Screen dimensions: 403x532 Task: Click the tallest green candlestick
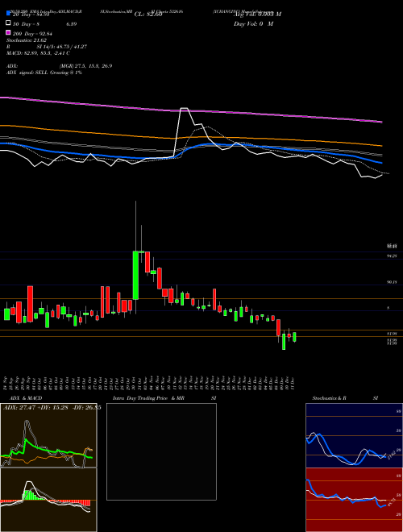[135, 275]
